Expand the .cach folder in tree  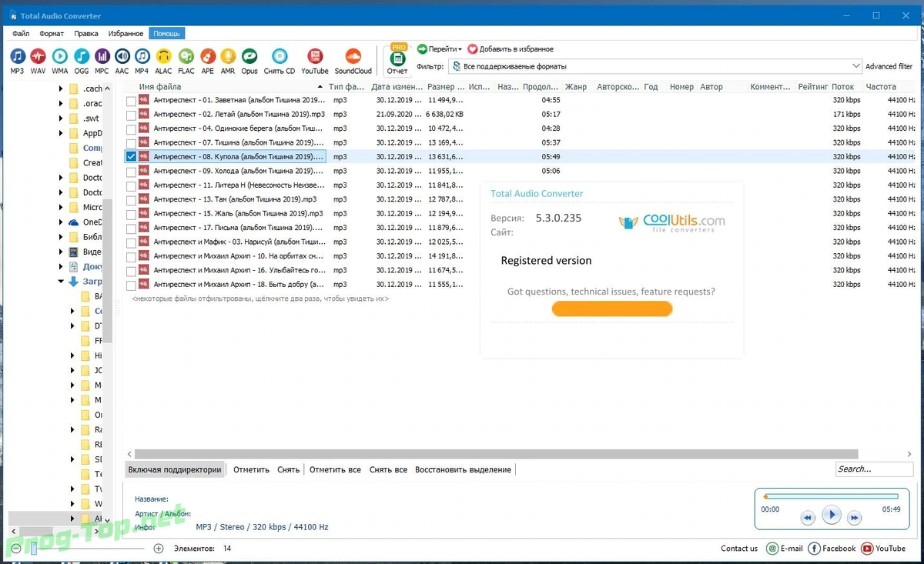[62, 89]
